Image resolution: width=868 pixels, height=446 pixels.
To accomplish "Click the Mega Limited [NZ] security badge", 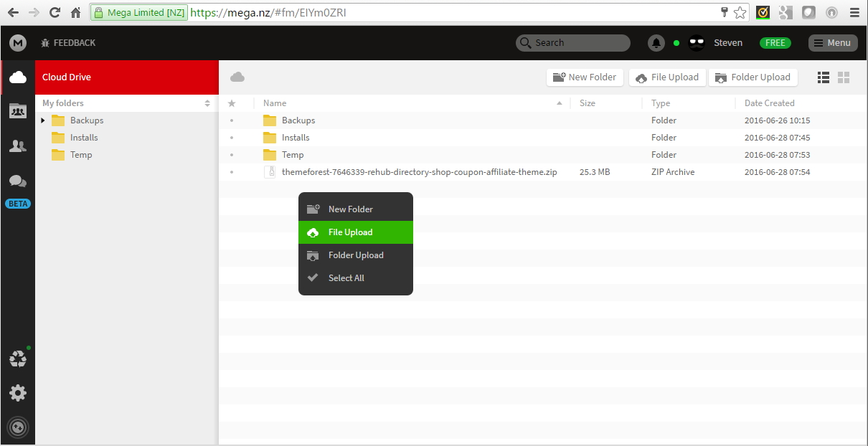I will tap(138, 12).
